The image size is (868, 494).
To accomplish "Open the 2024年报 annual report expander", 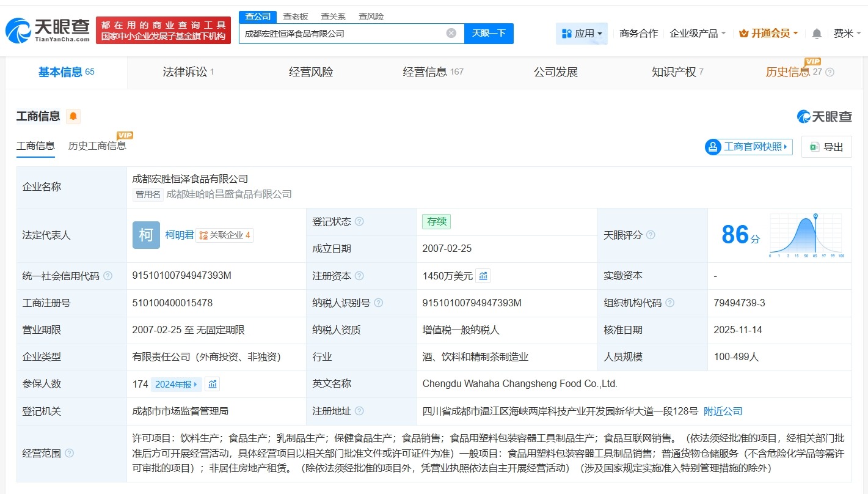I will coord(177,384).
